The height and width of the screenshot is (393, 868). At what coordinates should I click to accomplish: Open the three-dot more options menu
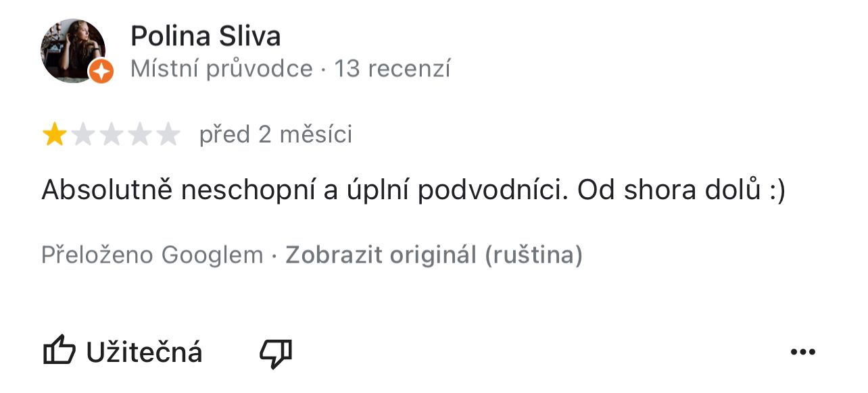802,352
